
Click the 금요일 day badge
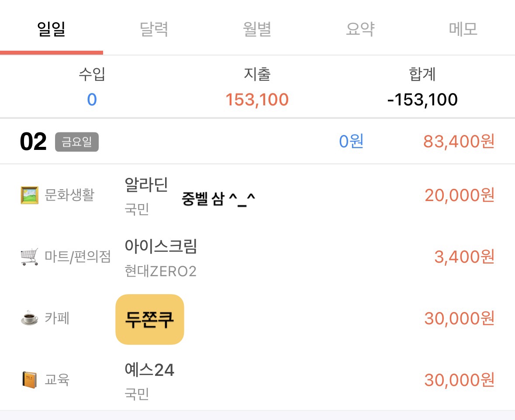tap(77, 142)
